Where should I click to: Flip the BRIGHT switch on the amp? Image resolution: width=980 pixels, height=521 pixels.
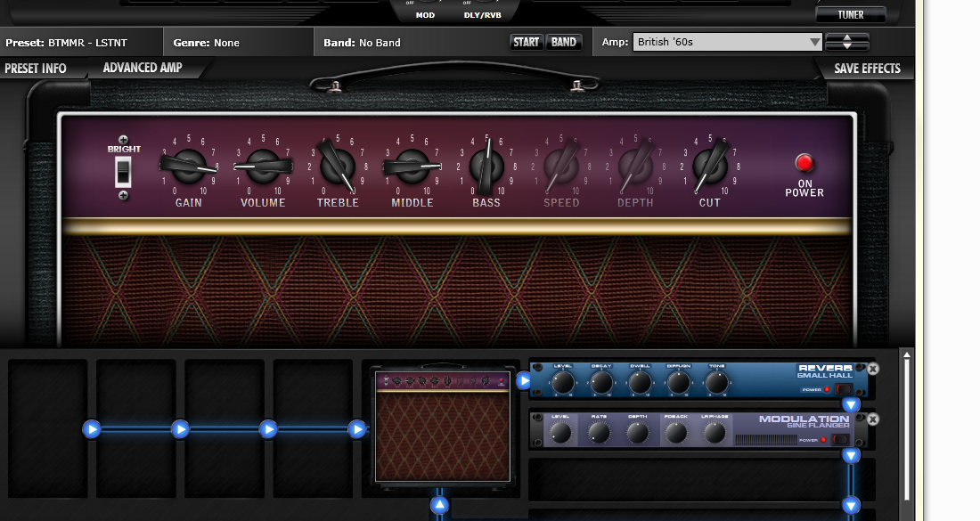point(123,172)
